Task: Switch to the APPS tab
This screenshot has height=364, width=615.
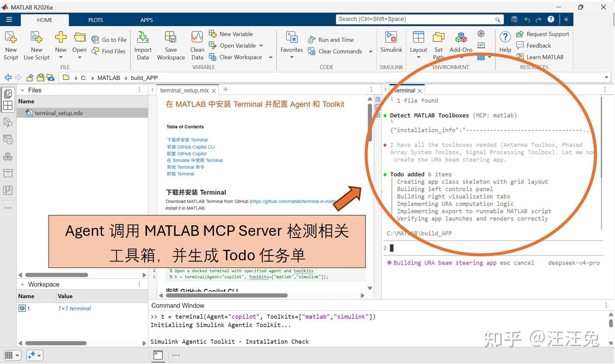Action: point(147,20)
